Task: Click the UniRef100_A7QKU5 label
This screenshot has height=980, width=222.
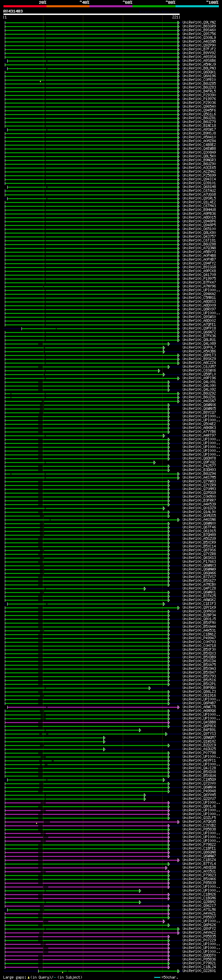Action: pyautogui.click(x=199, y=821)
